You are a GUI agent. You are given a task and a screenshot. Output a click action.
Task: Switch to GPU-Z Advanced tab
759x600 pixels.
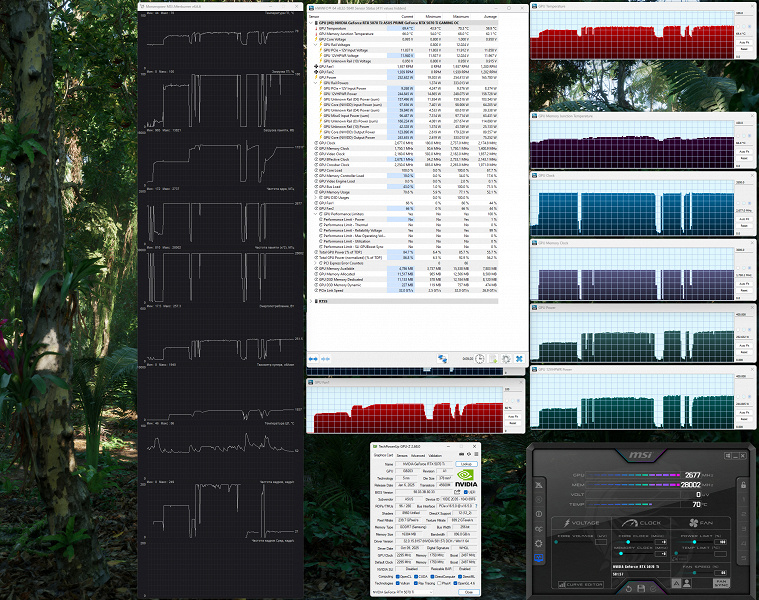[418, 456]
